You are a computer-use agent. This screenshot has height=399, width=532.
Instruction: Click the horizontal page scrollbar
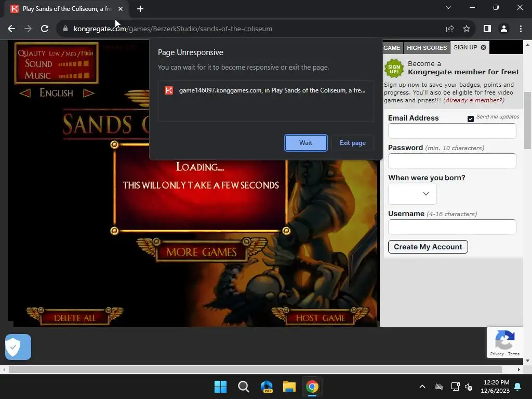[x=255, y=369]
